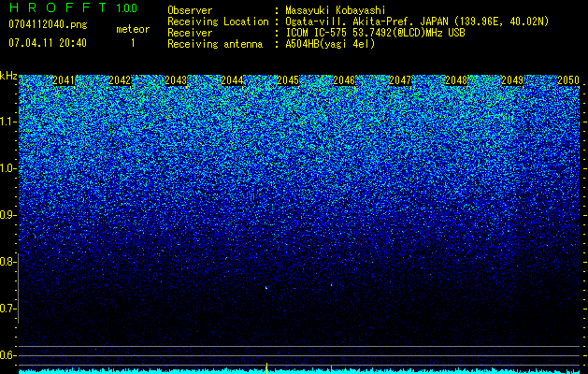
Task: Click the yellow meteor marker spike at bottom
Action: click(x=266, y=368)
